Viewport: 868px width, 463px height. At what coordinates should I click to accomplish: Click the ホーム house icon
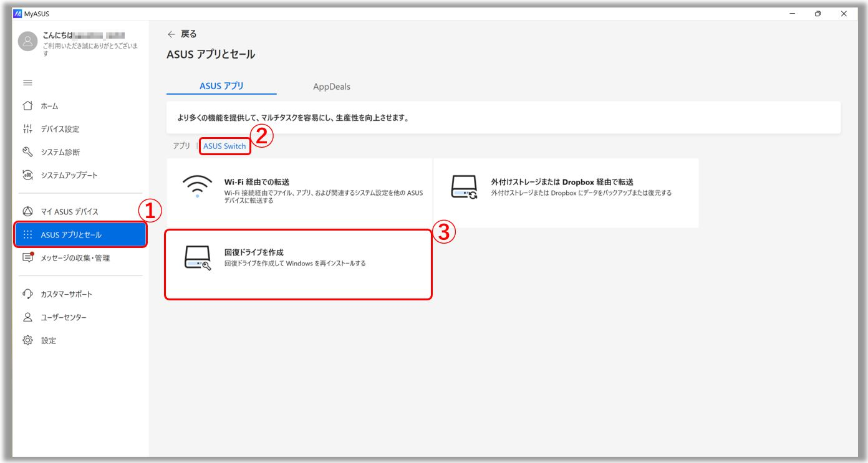[x=27, y=106]
